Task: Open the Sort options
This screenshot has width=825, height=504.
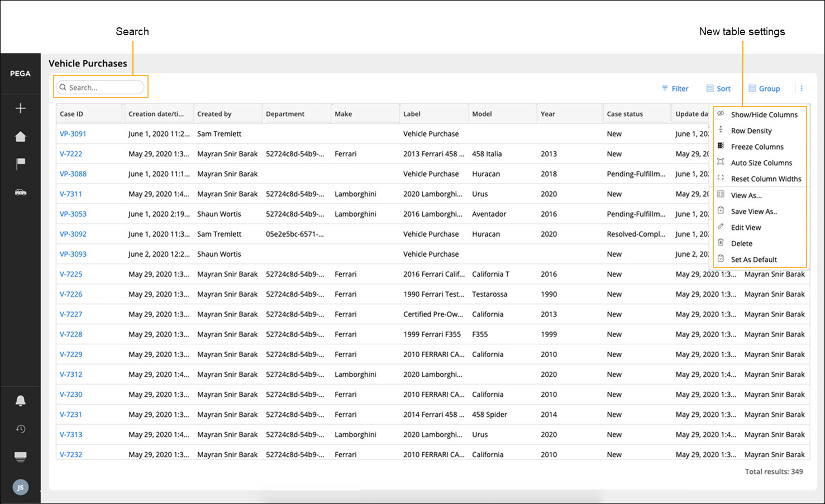Action: (718, 88)
